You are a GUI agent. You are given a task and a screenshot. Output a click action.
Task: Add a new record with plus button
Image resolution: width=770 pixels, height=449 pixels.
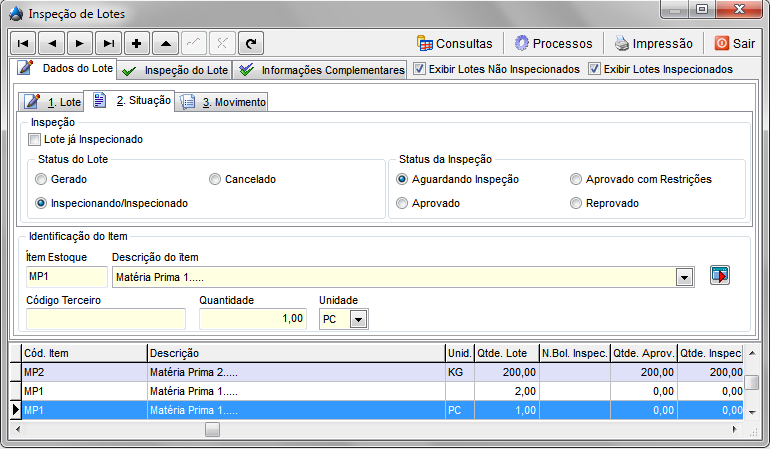coord(136,43)
